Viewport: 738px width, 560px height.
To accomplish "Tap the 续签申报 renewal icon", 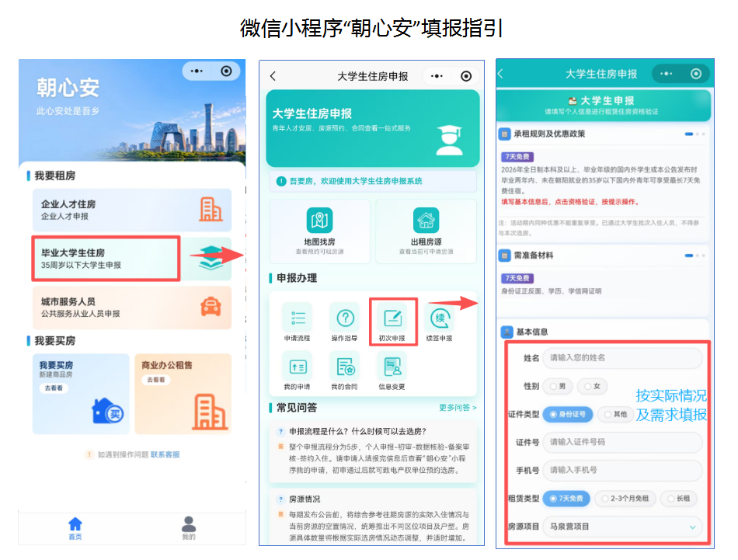I will coord(440,318).
